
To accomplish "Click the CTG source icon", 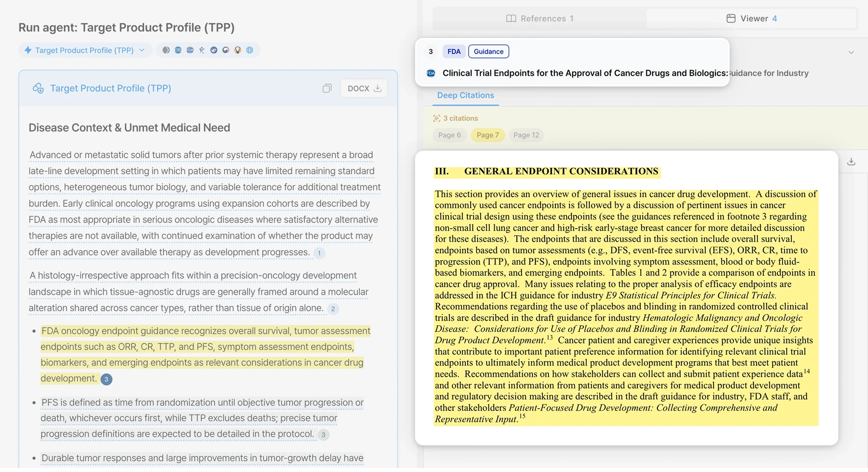I will tap(178, 50).
